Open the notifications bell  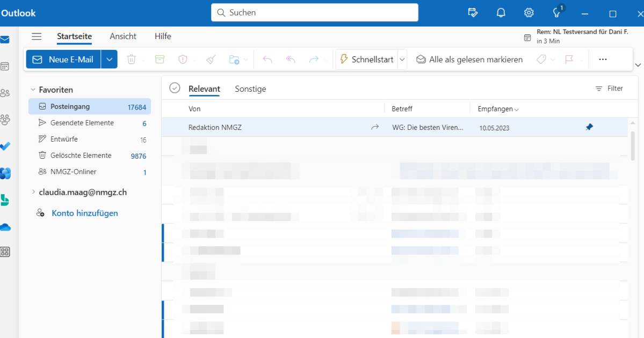pos(501,13)
